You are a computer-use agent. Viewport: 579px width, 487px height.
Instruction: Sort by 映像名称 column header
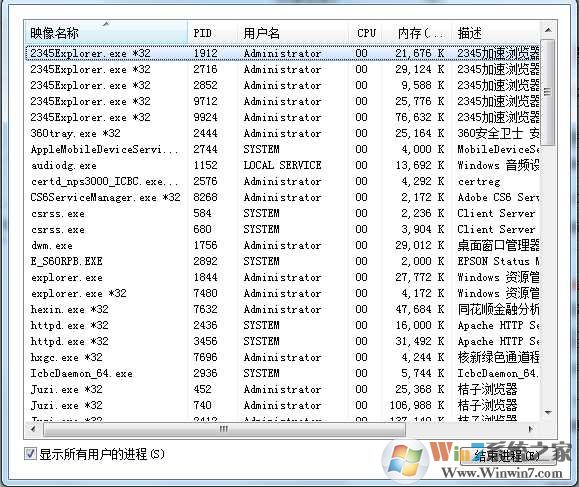tap(106, 33)
